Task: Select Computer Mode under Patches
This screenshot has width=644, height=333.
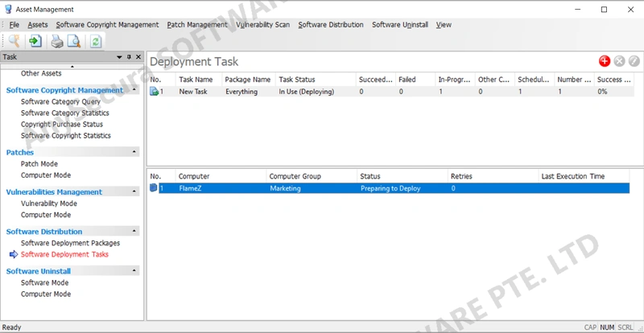Action: coord(46,175)
